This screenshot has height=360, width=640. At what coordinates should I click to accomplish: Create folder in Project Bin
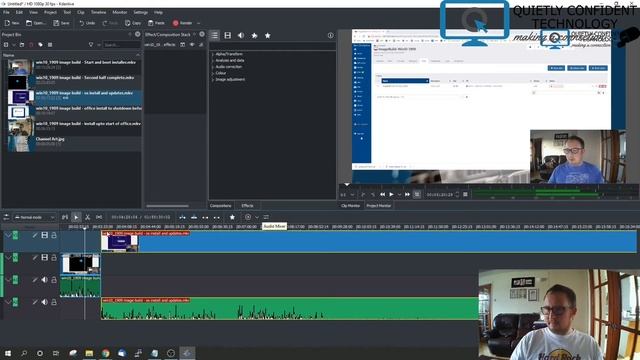[x=22, y=44]
